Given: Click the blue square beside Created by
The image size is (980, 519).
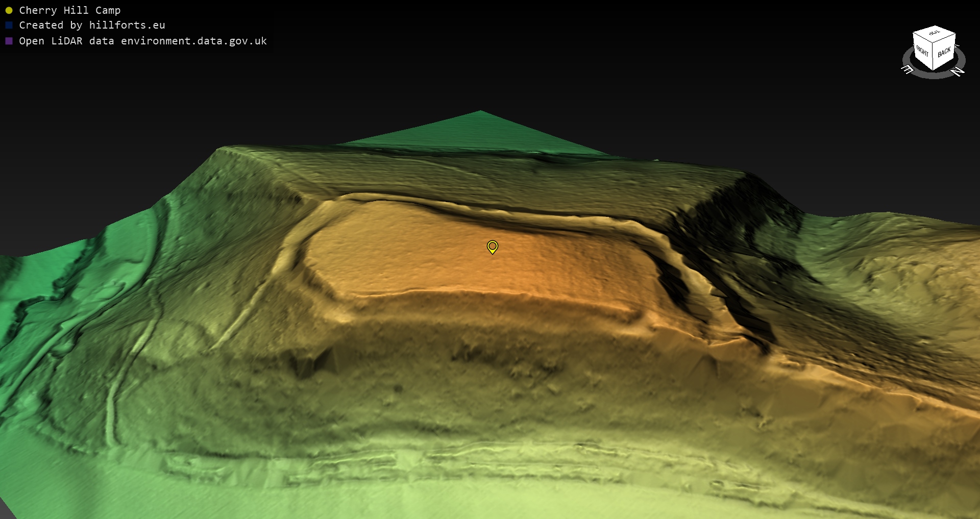Looking at the screenshot, I should pyautogui.click(x=9, y=26).
